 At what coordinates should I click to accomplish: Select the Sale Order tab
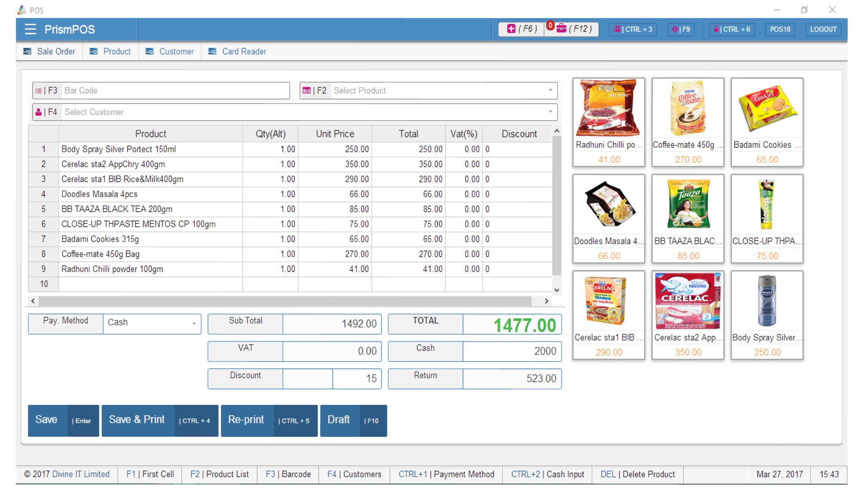[49, 51]
